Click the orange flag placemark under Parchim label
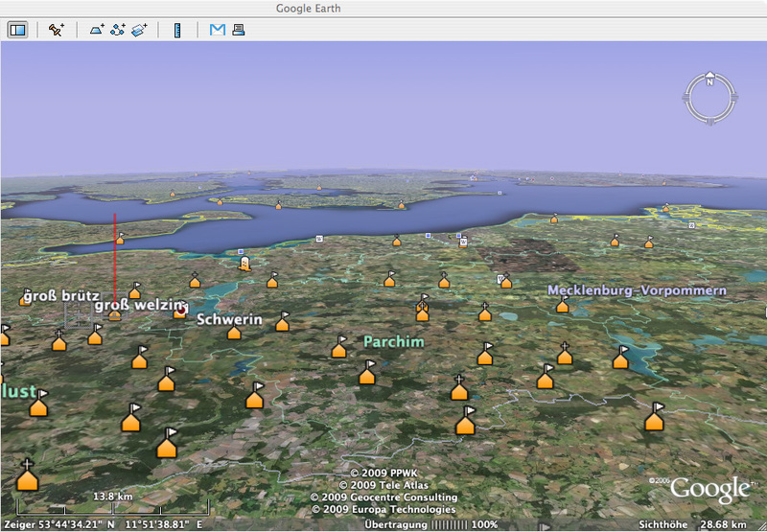This screenshot has width=767, height=532. pyautogui.click(x=367, y=373)
